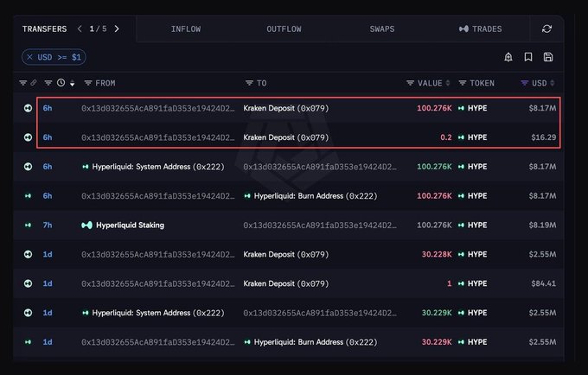This screenshot has height=375, width=588.
Task: Click chain icon of the $8.17M Kraken row
Action: (28, 108)
